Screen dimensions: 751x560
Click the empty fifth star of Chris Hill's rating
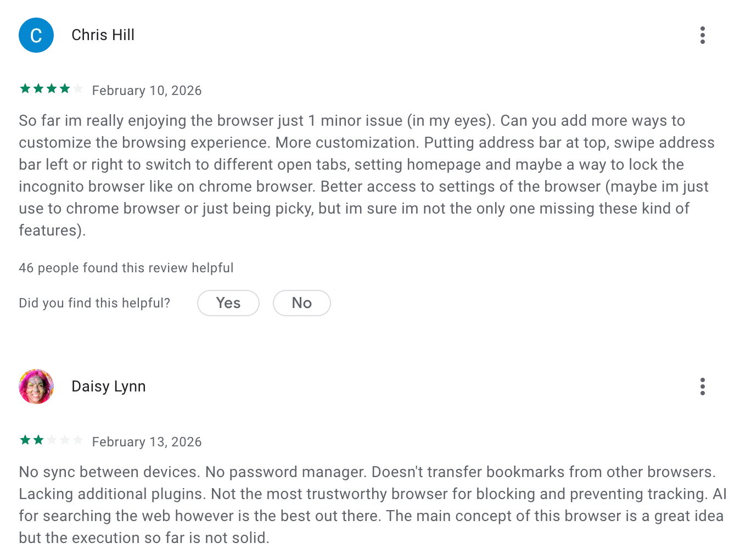coord(79,88)
